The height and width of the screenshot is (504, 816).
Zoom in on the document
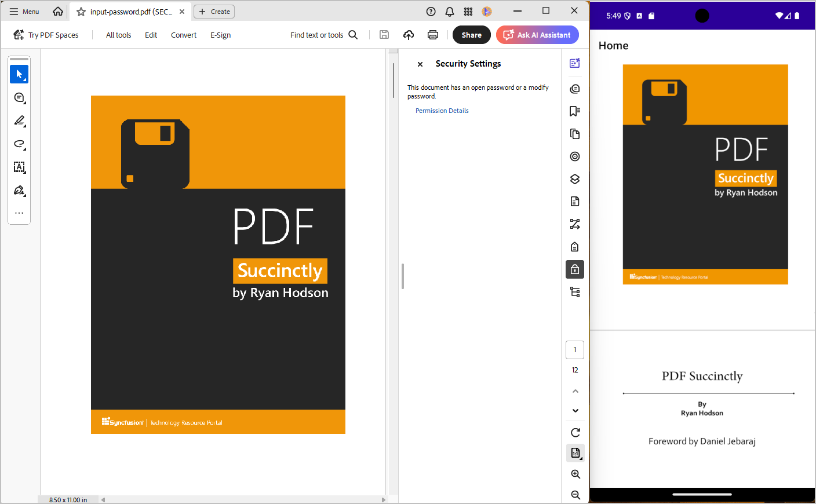tap(575, 474)
